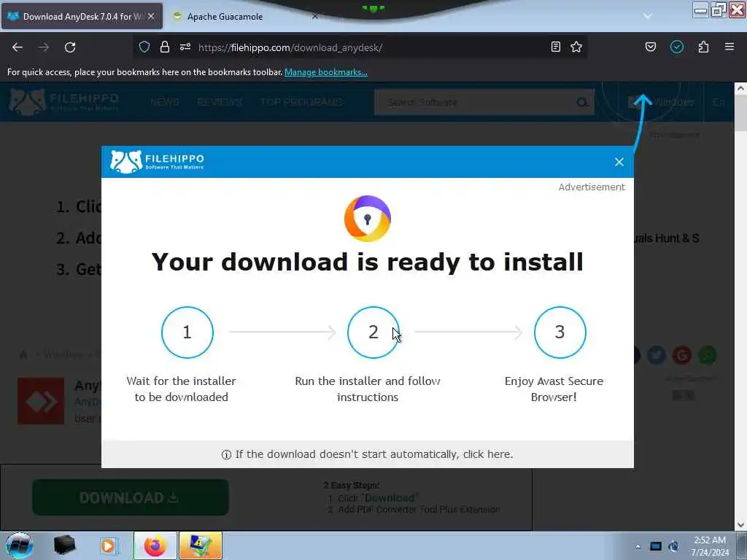Click the home breadcrumb icon

[x=23, y=355]
